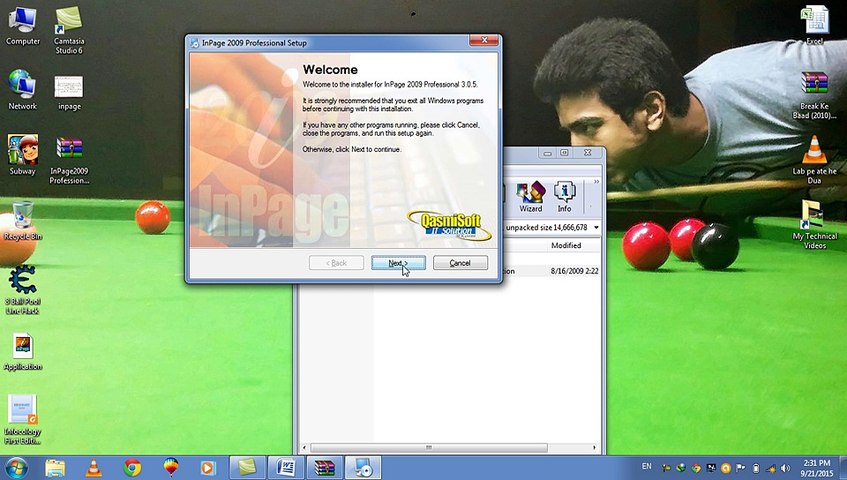Screen dimensions: 847x480
Task: Open the My Technical Videos folder
Action: [x=813, y=221]
